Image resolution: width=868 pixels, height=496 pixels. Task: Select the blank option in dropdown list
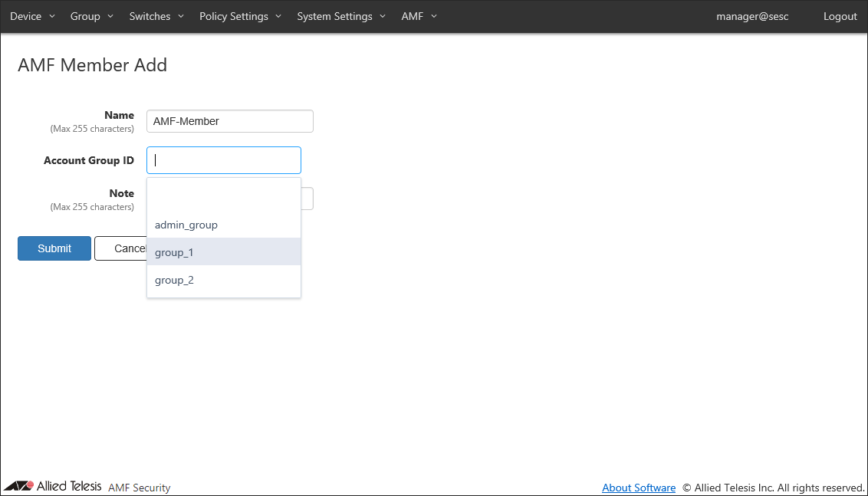(223, 197)
